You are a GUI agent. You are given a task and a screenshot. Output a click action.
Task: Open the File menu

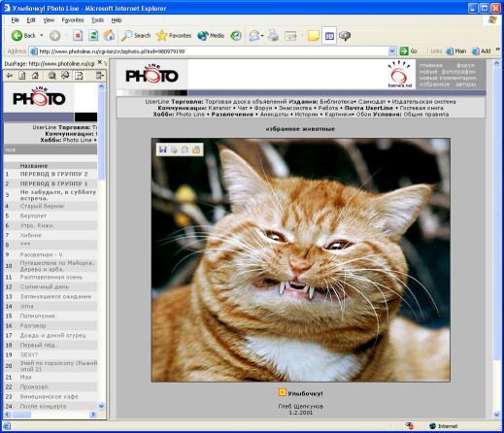pos(16,20)
